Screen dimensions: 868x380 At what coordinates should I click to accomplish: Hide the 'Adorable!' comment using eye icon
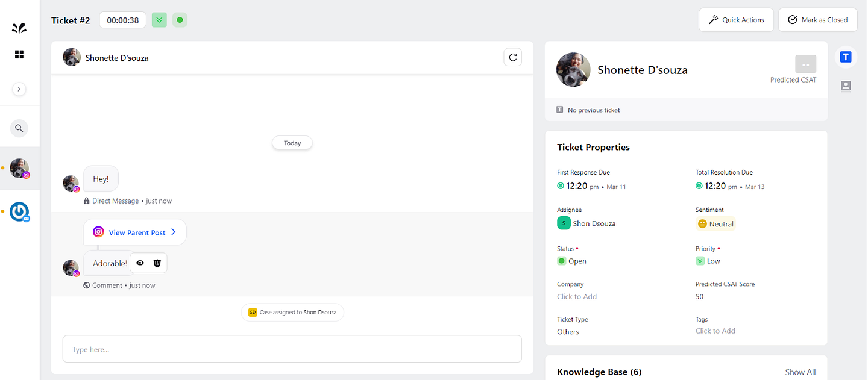pyautogui.click(x=140, y=263)
